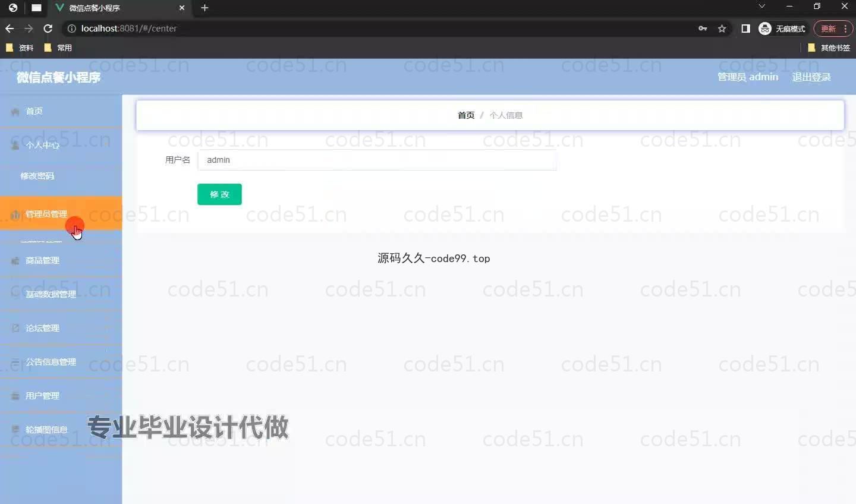856x504 pixels.
Task: Open the 其他书签 bookmarks folder
Action: [x=829, y=48]
